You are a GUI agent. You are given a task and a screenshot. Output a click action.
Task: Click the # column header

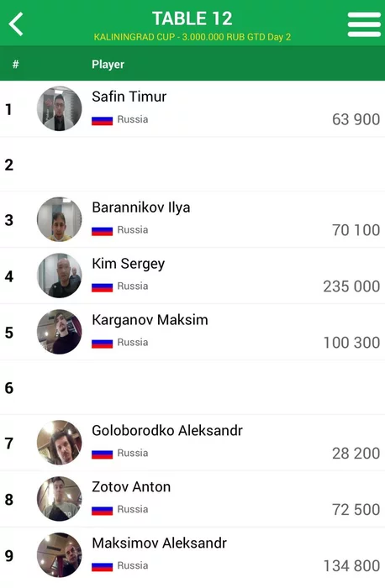click(x=15, y=64)
